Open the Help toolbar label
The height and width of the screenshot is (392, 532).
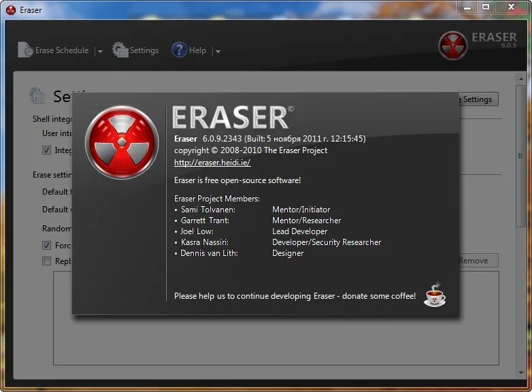197,50
